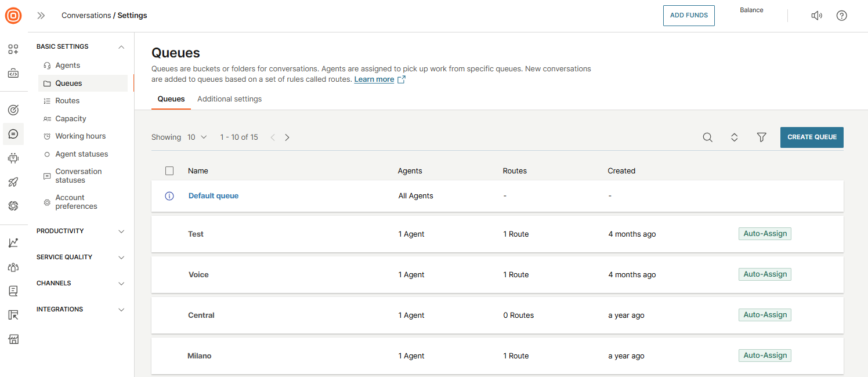Click the search icon above the queue list
Image resolution: width=868 pixels, height=377 pixels.
point(707,137)
